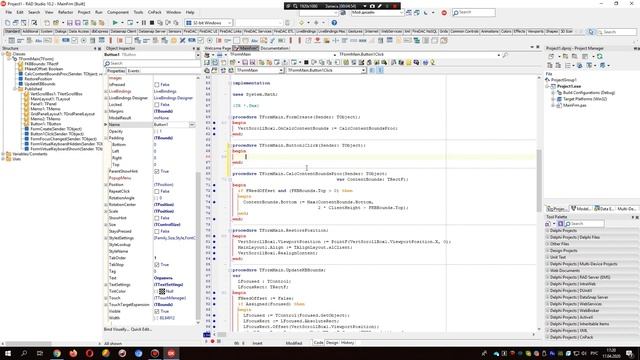Toggle the IsPressed False checkbox

click(x=157, y=84)
